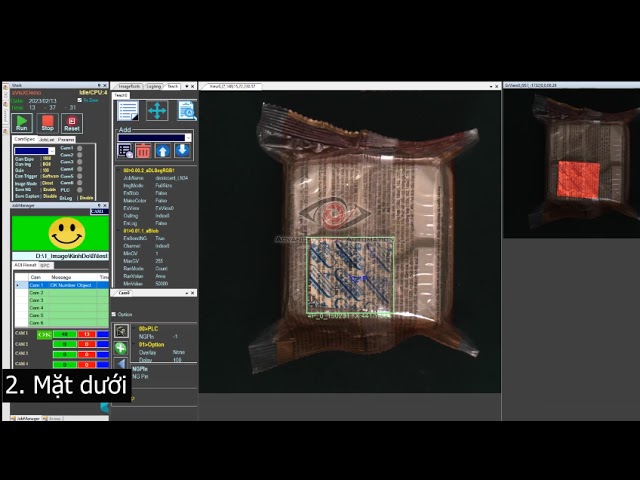
Task: Switch to the CamSpec tab
Action: 24,139
